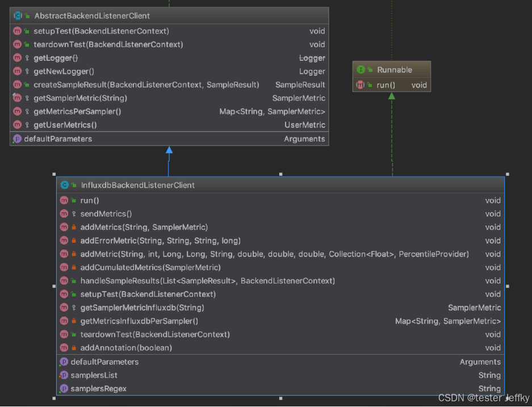Select the AbstractBackendListenerClient class header

[x=169, y=15]
